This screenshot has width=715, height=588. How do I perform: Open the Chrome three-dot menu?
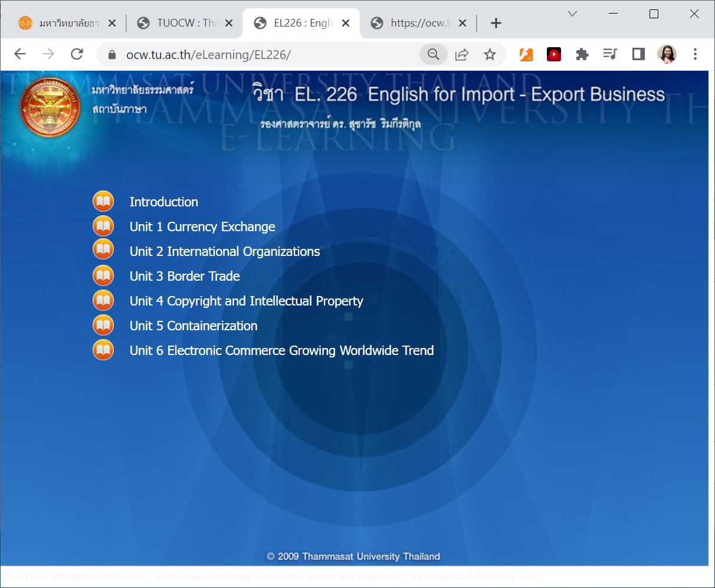(x=695, y=55)
